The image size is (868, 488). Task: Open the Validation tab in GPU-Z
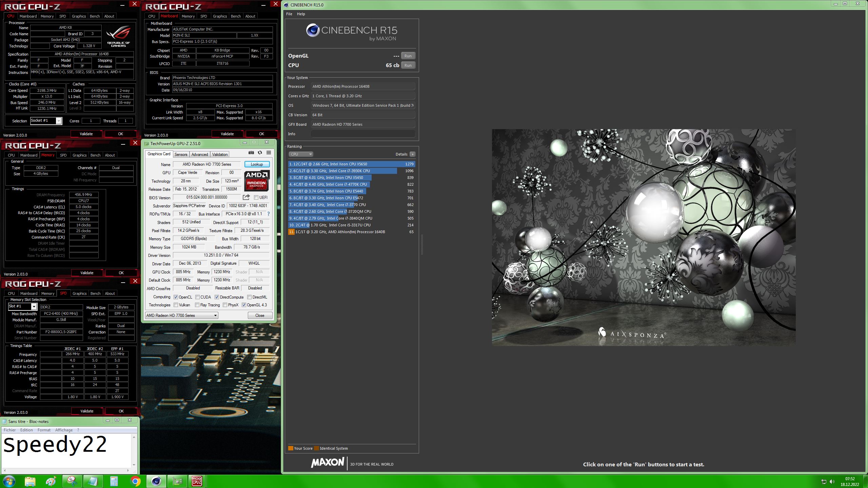pyautogui.click(x=220, y=154)
